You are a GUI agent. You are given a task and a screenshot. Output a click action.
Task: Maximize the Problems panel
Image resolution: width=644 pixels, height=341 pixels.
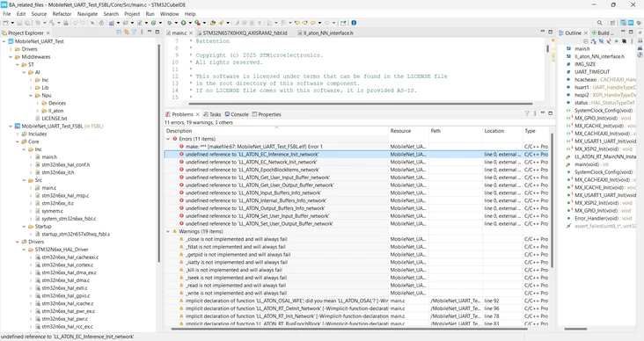(x=551, y=113)
